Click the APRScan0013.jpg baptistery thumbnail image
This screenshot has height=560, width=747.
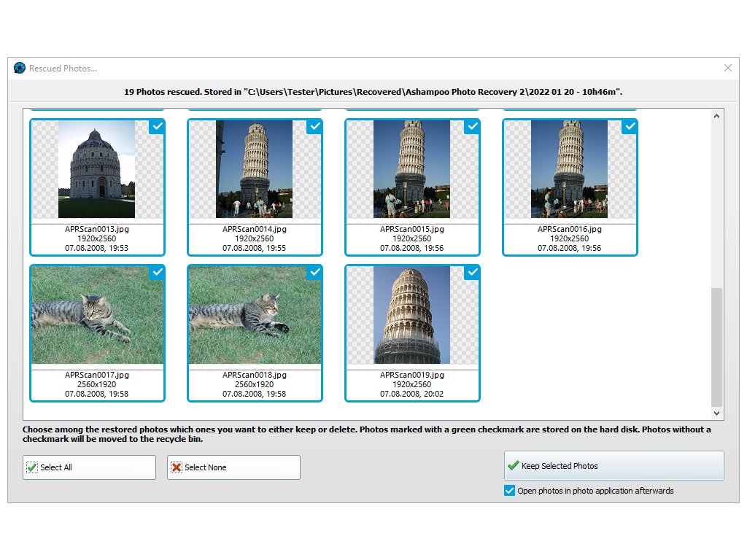pos(96,169)
